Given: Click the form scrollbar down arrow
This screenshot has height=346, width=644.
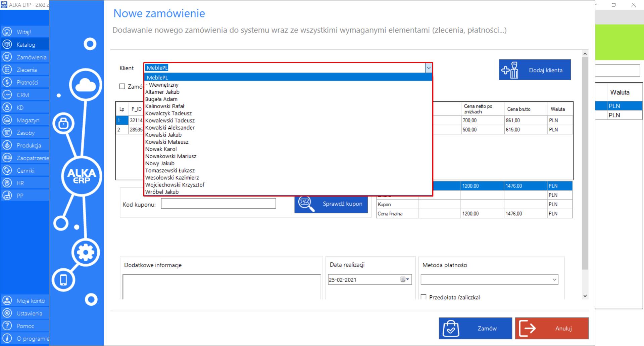Looking at the screenshot, I should pos(585,296).
